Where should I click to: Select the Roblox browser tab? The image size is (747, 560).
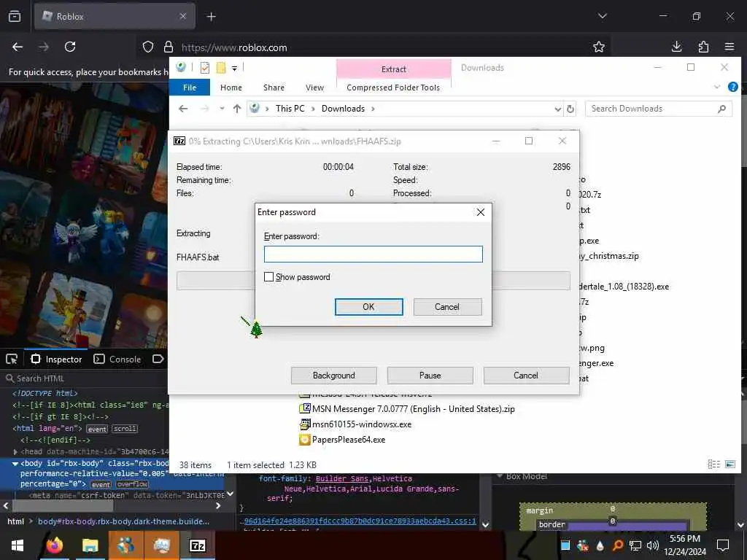pos(115,16)
